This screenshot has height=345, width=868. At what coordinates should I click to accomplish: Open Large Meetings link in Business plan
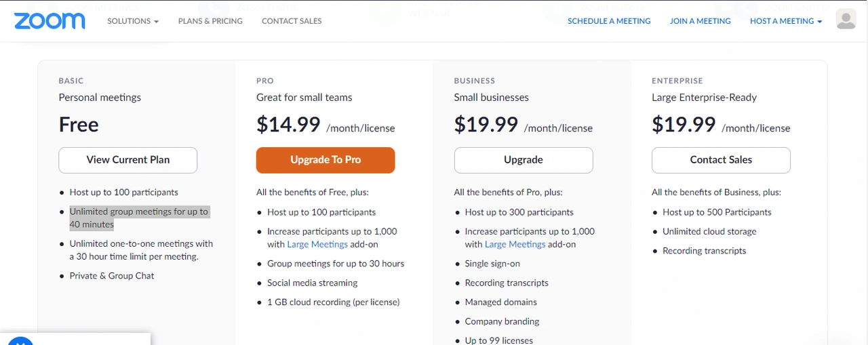click(x=515, y=244)
